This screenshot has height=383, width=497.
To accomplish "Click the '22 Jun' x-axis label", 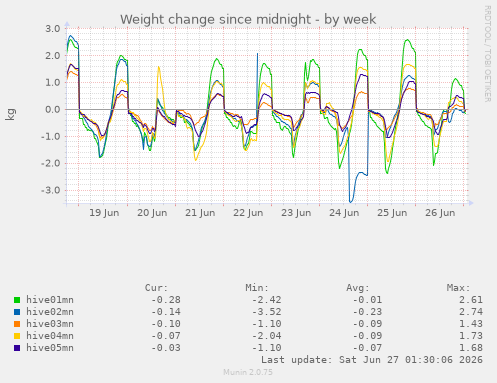I will click(248, 213).
